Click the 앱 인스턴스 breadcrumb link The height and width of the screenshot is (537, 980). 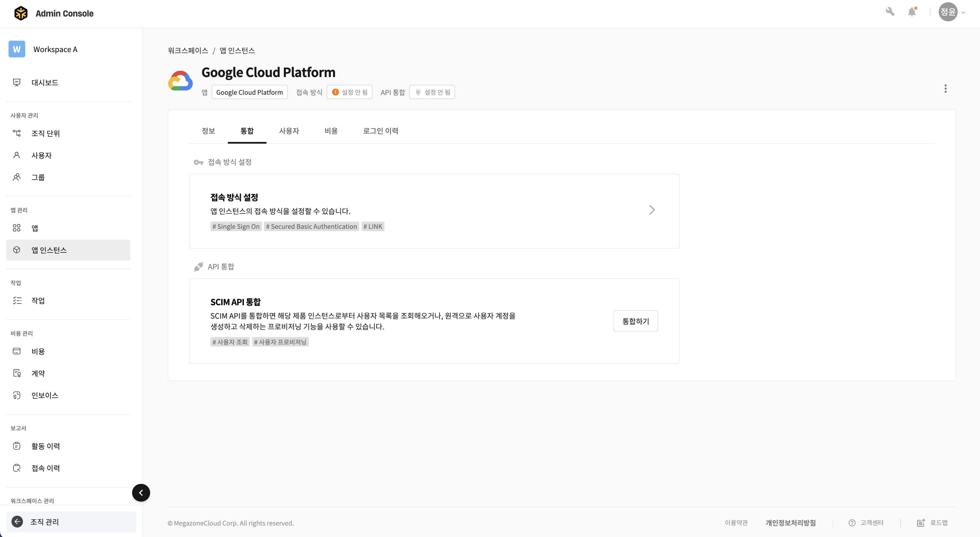(x=237, y=50)
